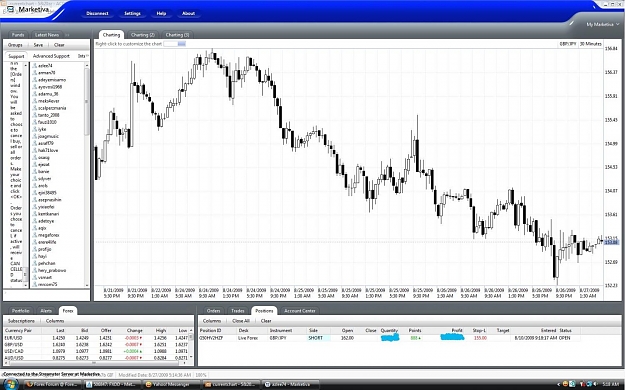Click Columns in the Positions panel

[212, 321]
